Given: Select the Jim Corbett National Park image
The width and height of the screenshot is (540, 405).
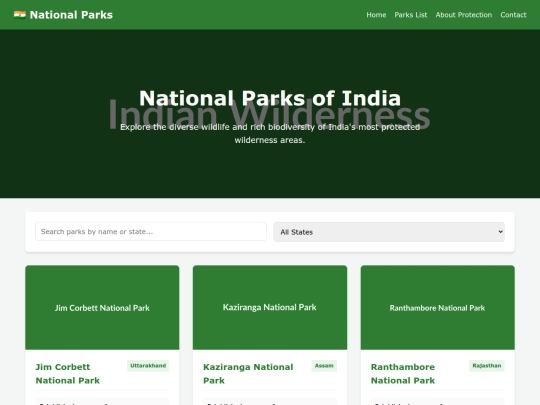Looking at the screenshot, I should pyautogui.click(x=102, y=308).
